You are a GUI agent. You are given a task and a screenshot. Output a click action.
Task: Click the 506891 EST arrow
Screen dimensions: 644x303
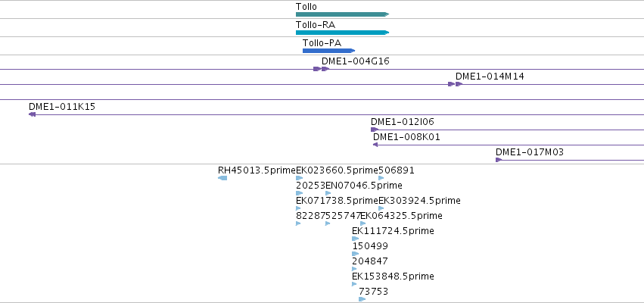381,178
